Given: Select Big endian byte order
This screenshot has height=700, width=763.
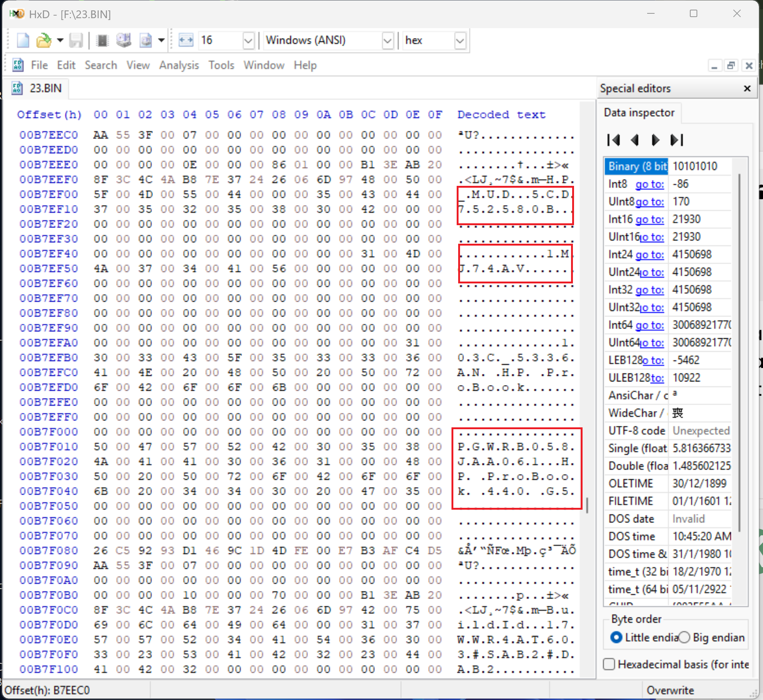Looking at the screenshot, I should 685,638.
